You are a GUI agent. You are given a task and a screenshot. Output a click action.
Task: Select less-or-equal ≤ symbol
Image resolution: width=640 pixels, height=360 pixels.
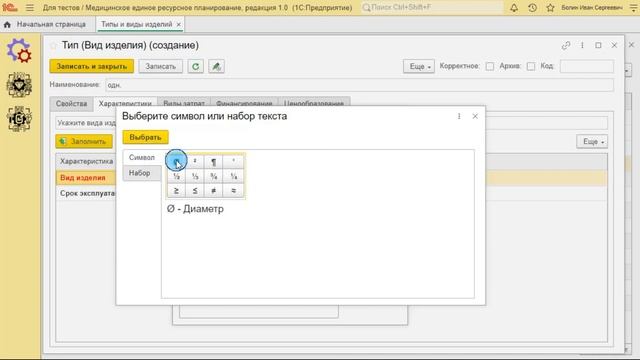coord(195,190)
